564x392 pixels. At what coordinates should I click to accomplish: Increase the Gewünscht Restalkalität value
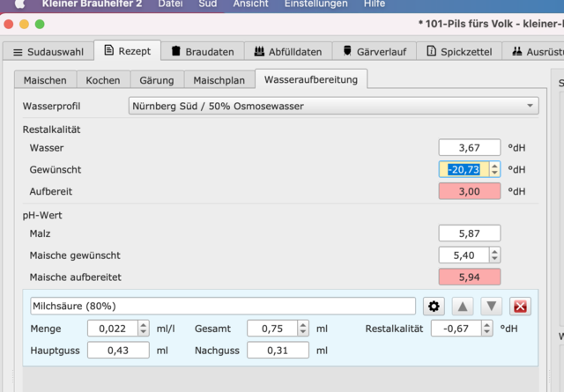(x=494, y=166)
